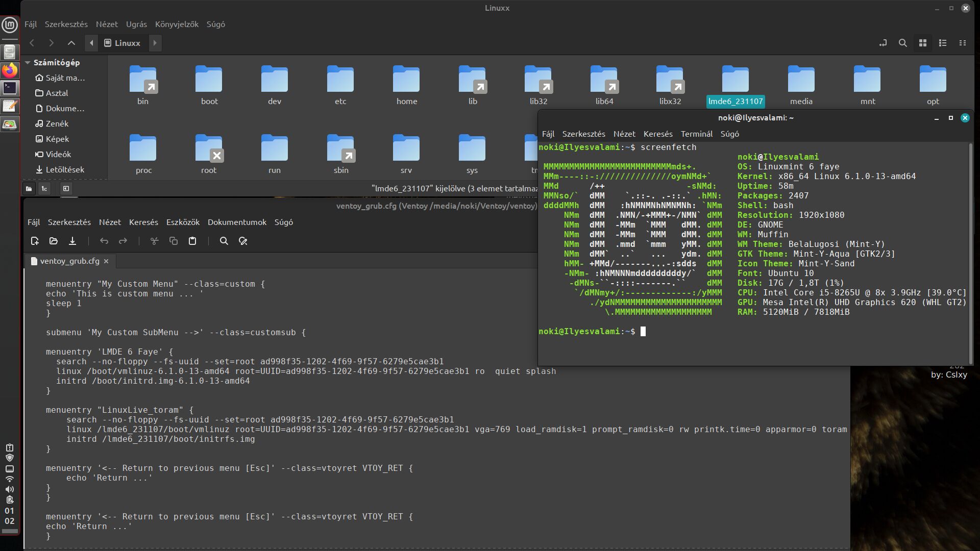The height and width of the screenshot is (551, 980).
Task: Hide the sidebar with the bottom-left button
Action: 66,189
